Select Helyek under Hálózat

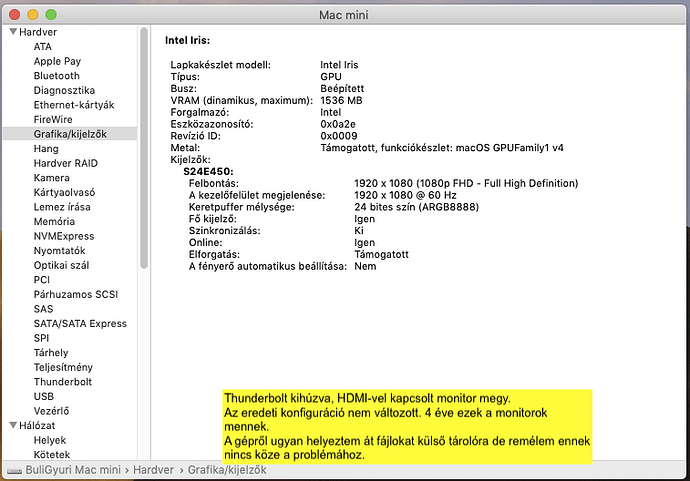[50, 440]
